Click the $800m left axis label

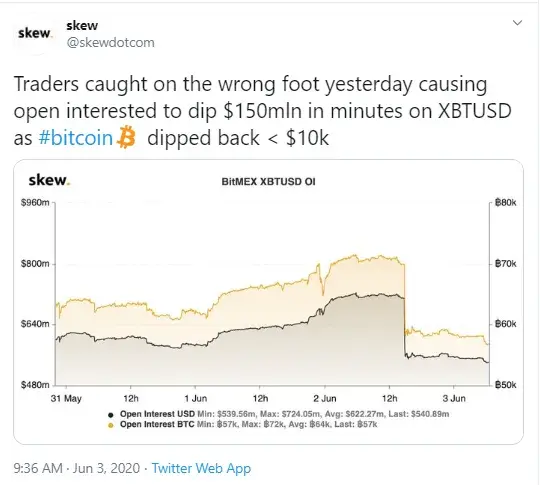point(35,264)
